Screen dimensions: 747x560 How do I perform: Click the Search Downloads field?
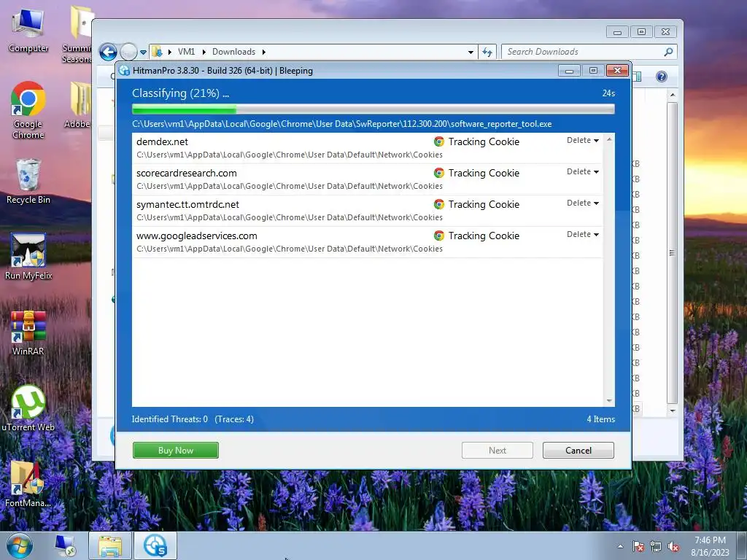(589, 52)
